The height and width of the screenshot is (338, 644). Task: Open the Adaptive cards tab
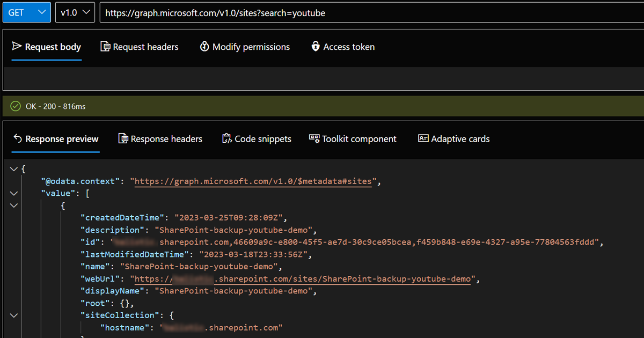454,139
